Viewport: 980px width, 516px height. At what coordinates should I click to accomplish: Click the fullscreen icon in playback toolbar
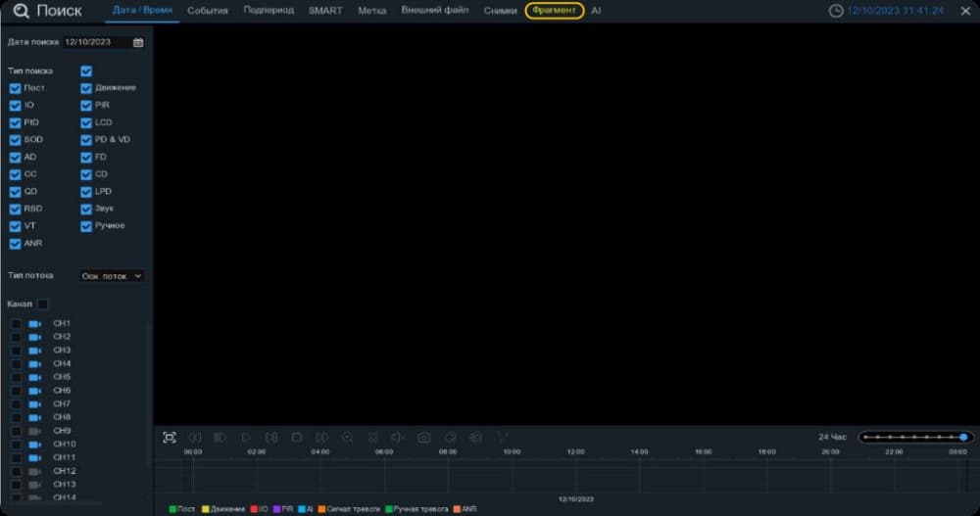(169, 438)
